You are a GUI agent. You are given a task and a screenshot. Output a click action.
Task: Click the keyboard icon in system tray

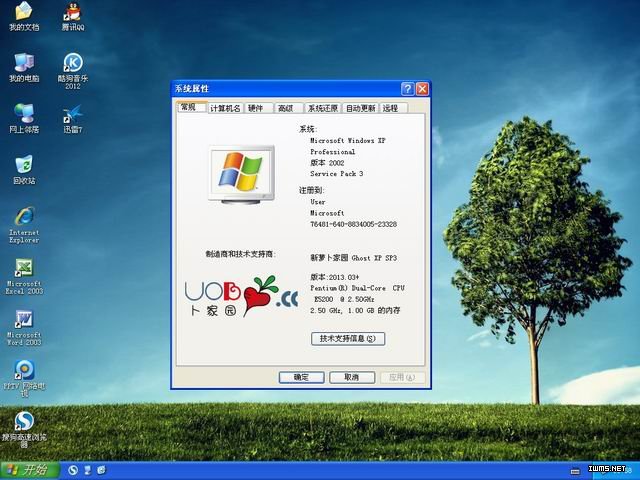click(575, 471)
